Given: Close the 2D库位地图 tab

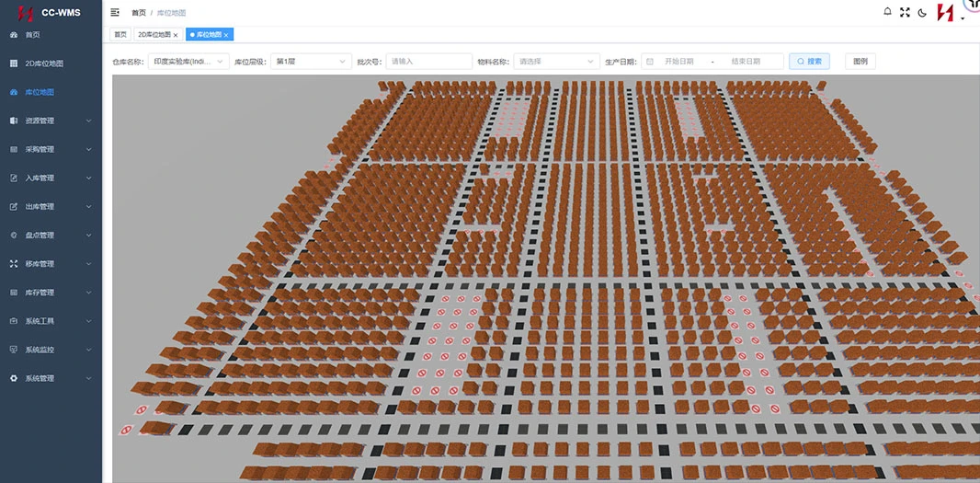Looking at the screenshot, I should tap(176, 35).
